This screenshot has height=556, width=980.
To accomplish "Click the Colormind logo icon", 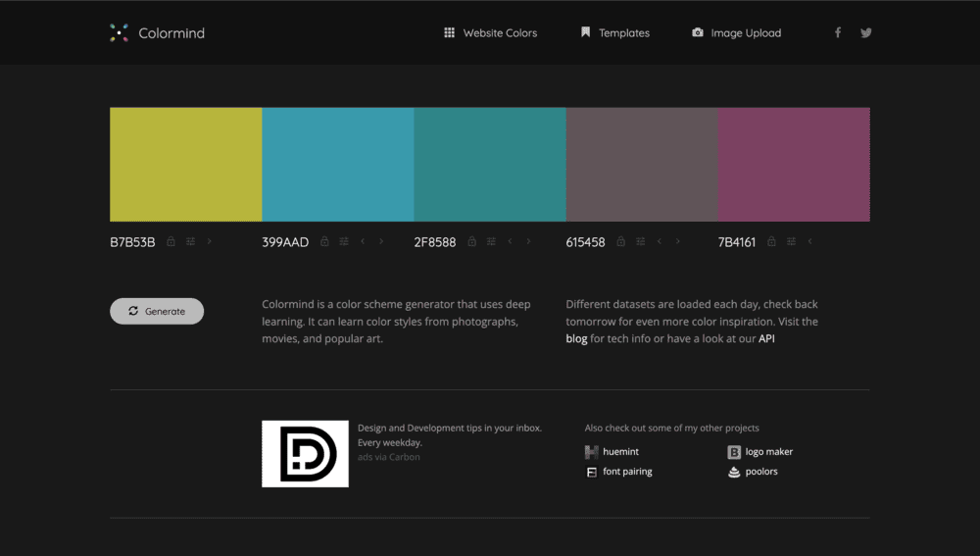I will 119,33.
